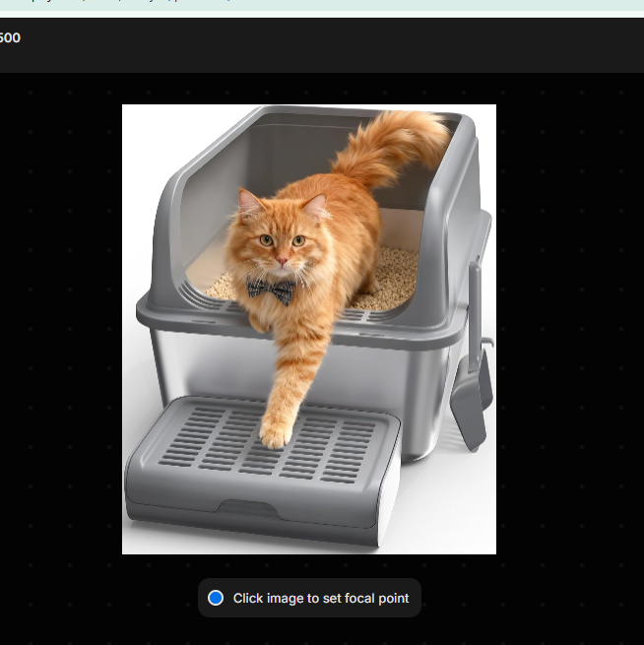Image resolution: width=644 pixels, height=645 pixels.
Task: Click the black canvas right of the image
Action: pos(571,325)
